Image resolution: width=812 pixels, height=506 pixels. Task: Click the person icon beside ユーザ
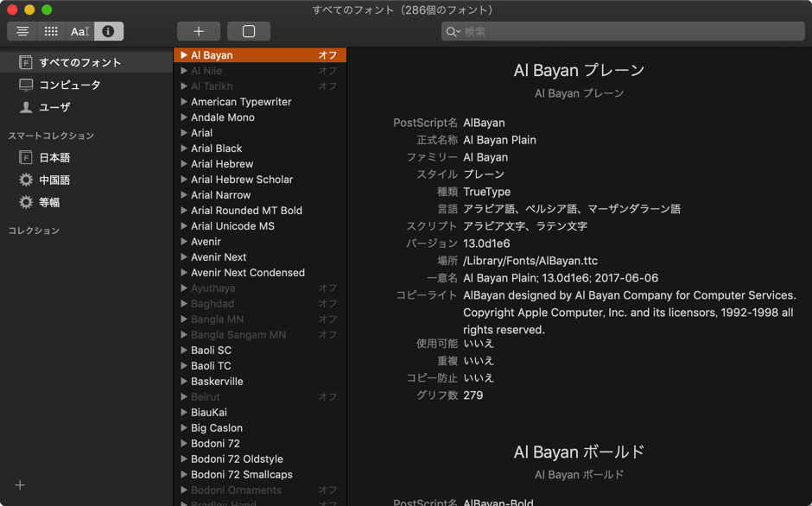point(26,107)
